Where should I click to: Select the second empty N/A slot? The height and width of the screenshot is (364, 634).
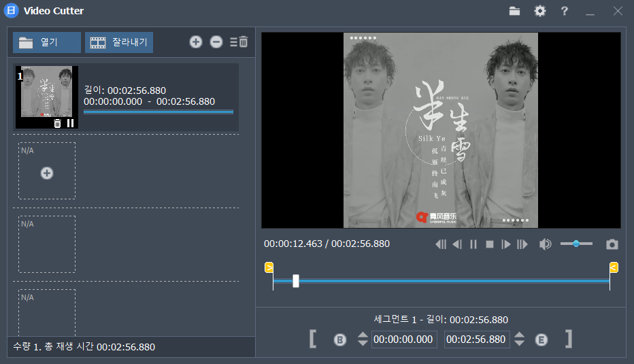tap(47, 244)
